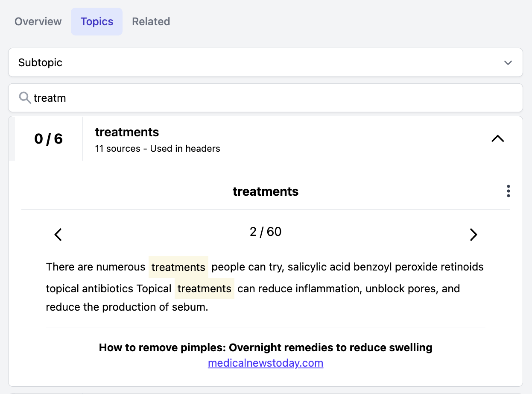Click the 0 / 6 usage count

click(x=48, y=139)
